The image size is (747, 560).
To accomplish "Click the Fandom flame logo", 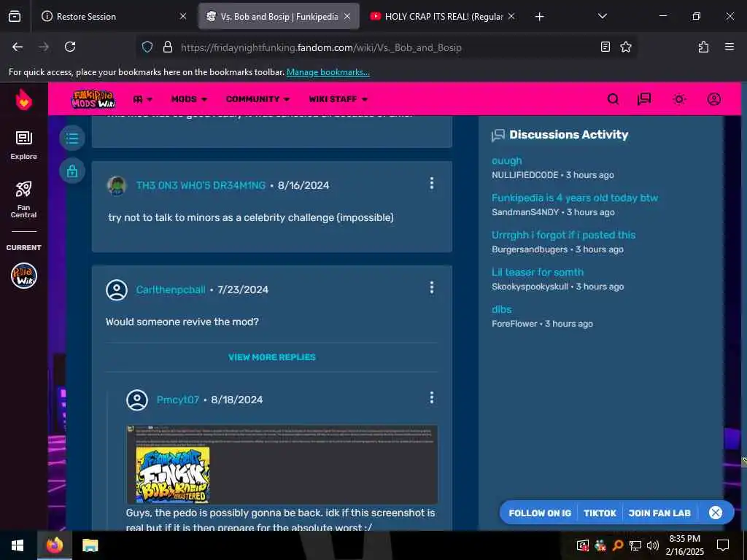I will coord(23,99).
